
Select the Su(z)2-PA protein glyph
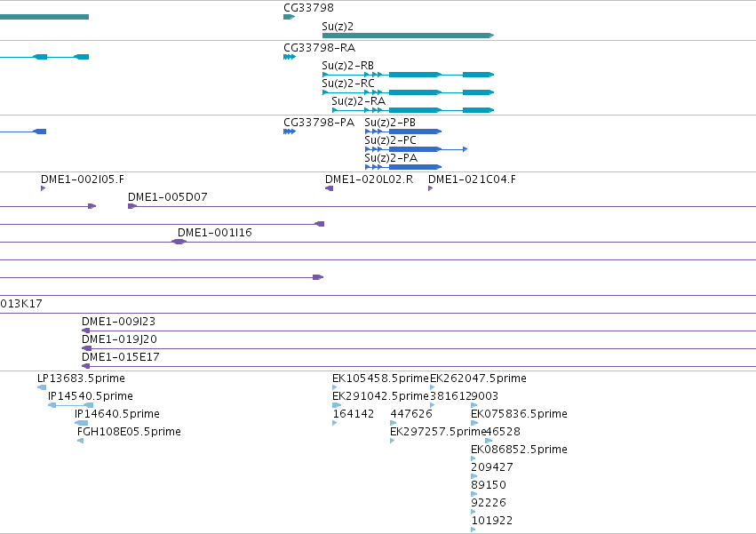403,167
